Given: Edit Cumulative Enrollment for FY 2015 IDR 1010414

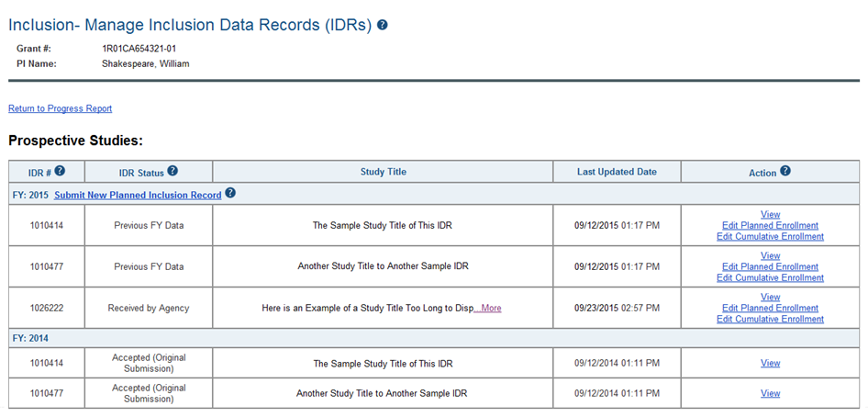Looking at the screenshot, I should [771, 237].
